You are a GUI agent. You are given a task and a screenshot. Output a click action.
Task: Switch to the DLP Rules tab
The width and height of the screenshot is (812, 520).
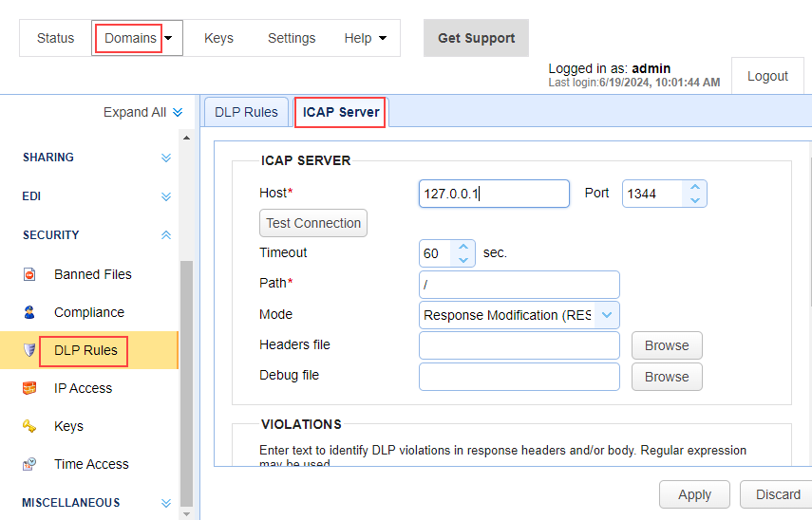pyautogui.click(x=246, y=112)
